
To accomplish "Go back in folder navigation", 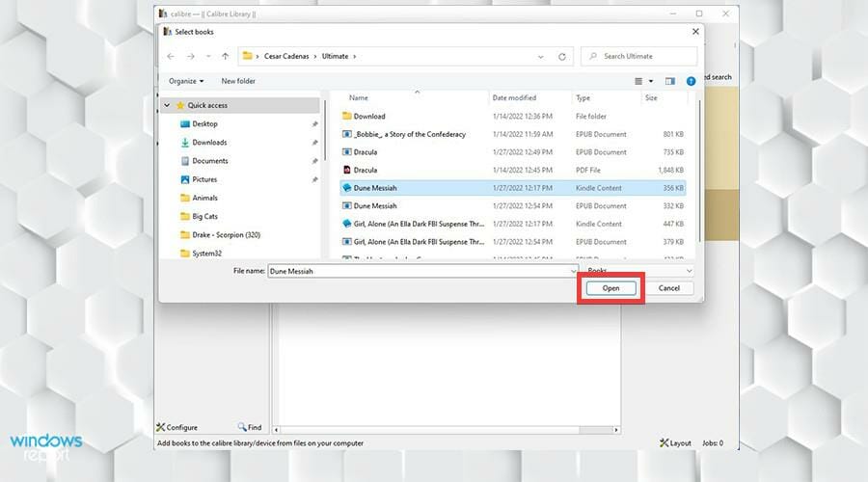I will pyautogui.click(x=171, y=56).
